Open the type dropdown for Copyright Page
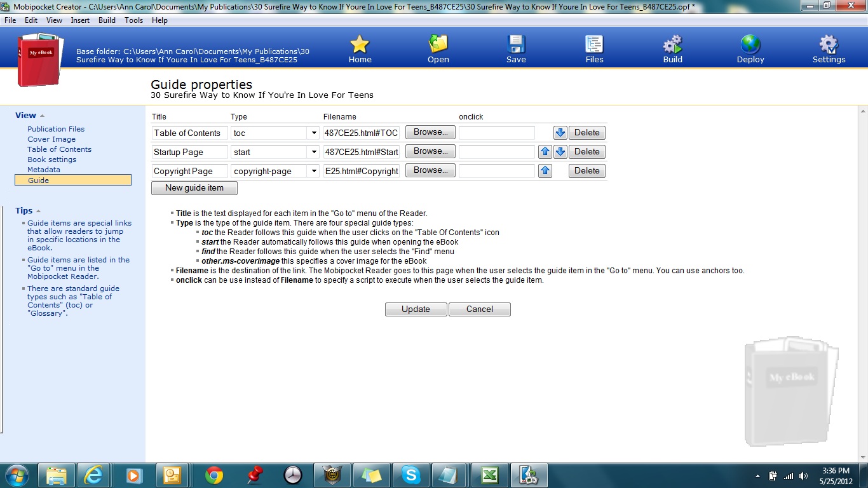The image size is (868, 488). [314, 171]
